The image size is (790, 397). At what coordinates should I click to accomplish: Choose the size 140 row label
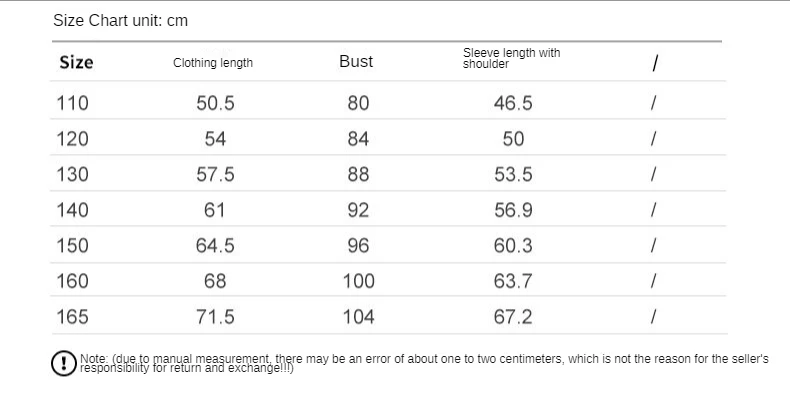73,210
